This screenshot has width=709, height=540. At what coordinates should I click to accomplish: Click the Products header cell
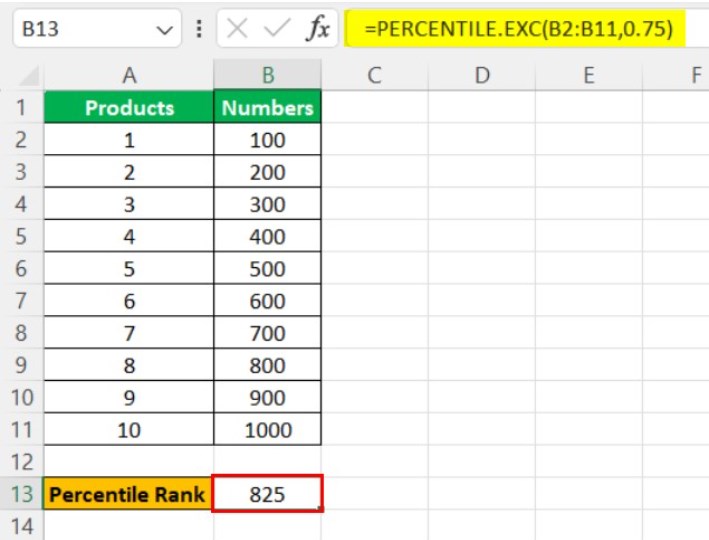point(129,107)
